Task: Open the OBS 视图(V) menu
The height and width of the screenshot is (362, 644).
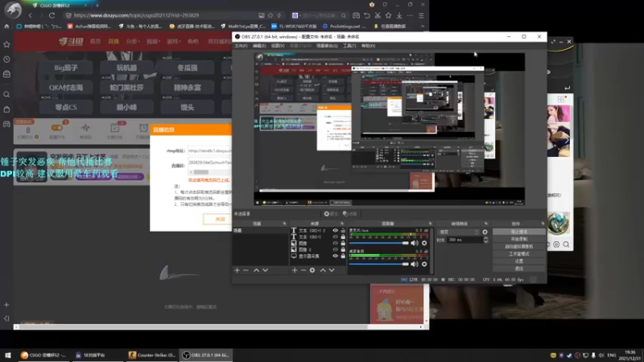Action: pyautogui.click(x=278, y=46)
